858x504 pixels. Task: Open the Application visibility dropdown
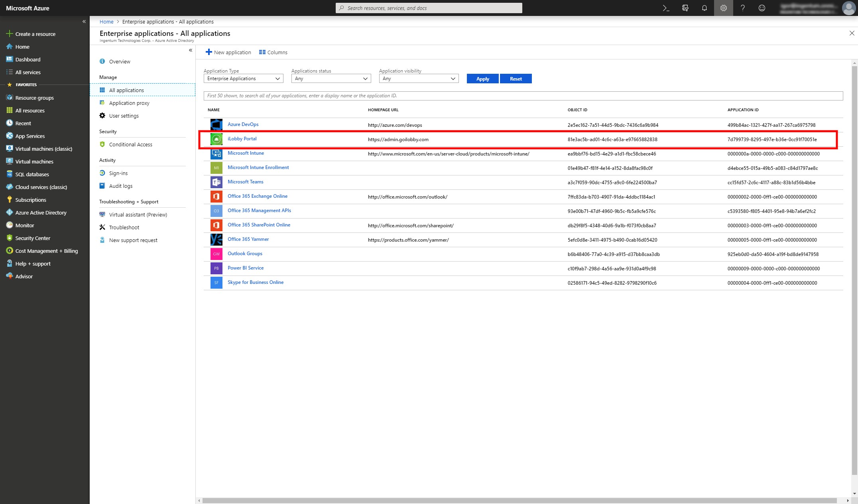(x=419, y=79)
